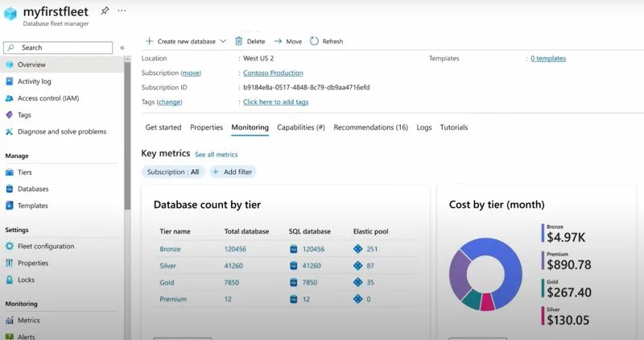Image resolution: width=644 pixels, height=340 pixels.
Task: Click the Premium row elastic pool count 0
Action: [369, 299]
